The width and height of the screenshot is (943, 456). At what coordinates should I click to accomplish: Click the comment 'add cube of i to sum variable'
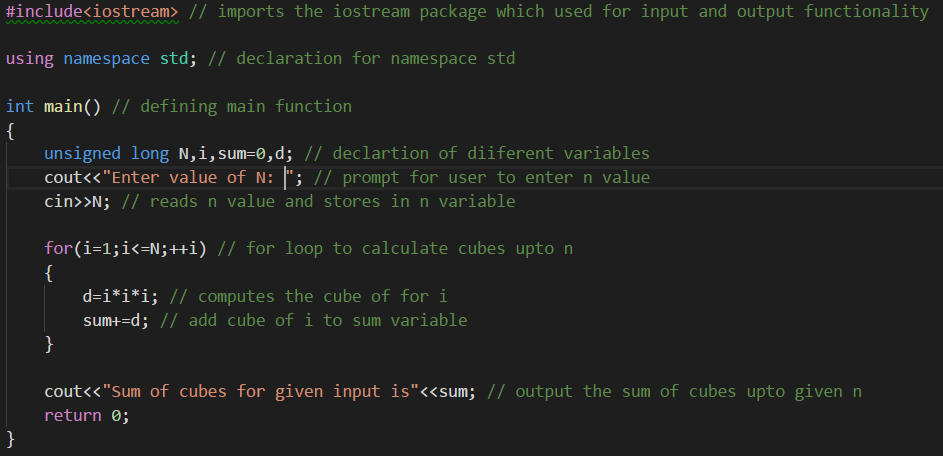point(313,320)
